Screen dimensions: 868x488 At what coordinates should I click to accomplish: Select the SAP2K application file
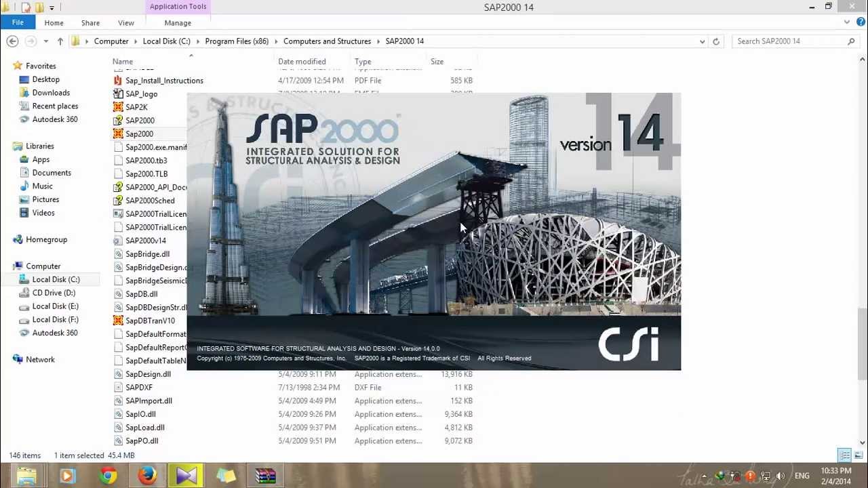click(136, 107)
